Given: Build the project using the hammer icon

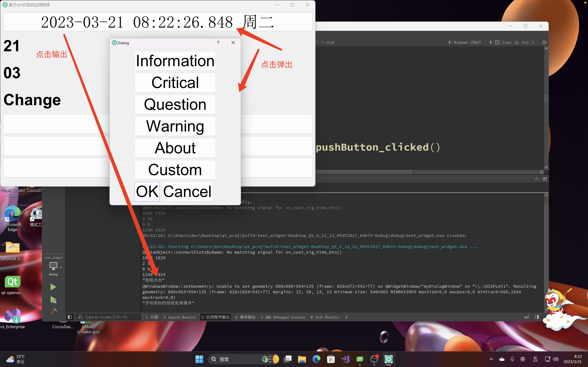Looking at the screenshot, I should (x=53, y=312).
